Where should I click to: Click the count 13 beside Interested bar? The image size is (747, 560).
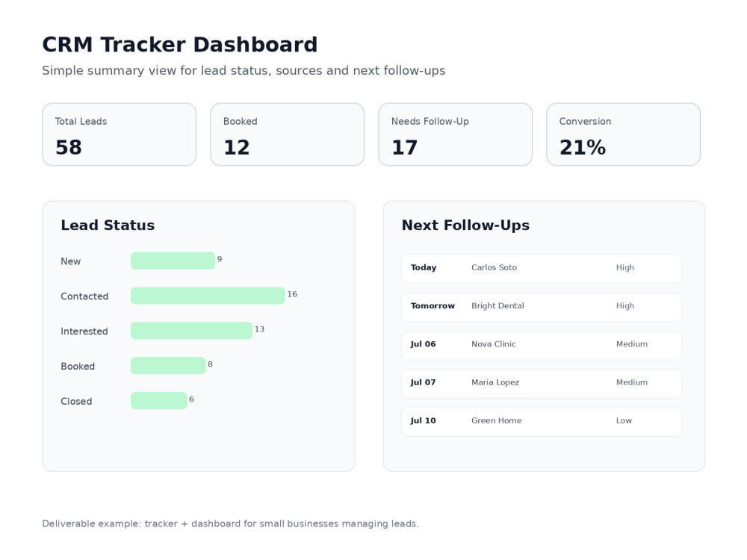pos(259,329)
